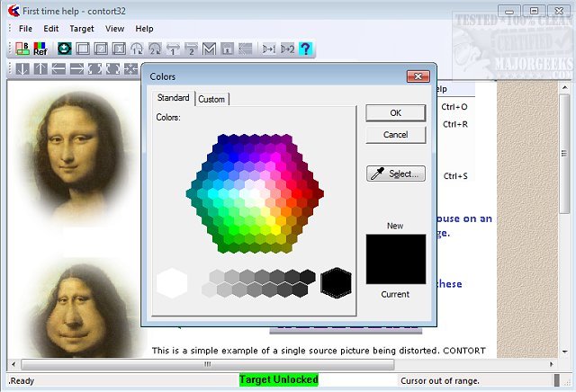Click the Target Unlocked status indicator

pos(279,379)
